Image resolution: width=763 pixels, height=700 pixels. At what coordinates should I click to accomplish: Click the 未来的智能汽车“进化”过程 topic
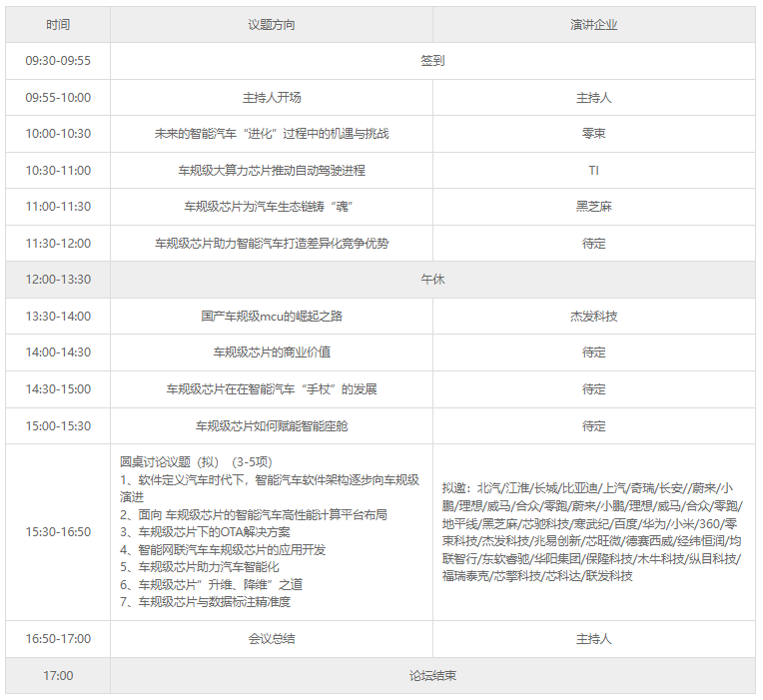click(x=272, y=134)
